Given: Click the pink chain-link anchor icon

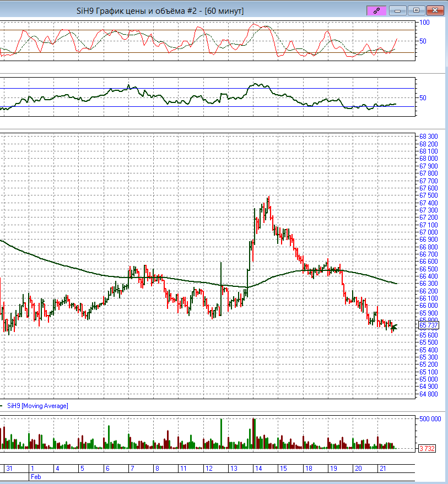Looking at the screenshot, I should pos(377,10).
